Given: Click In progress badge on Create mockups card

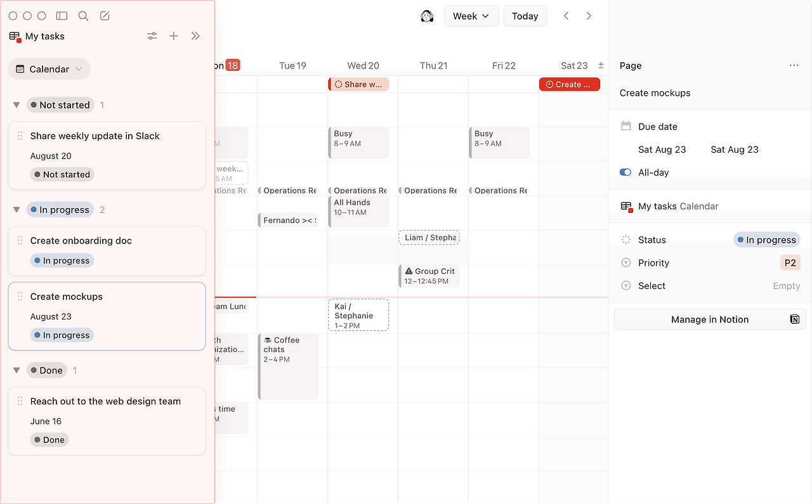Looking at the screenshot, I should tap(62, 335).
